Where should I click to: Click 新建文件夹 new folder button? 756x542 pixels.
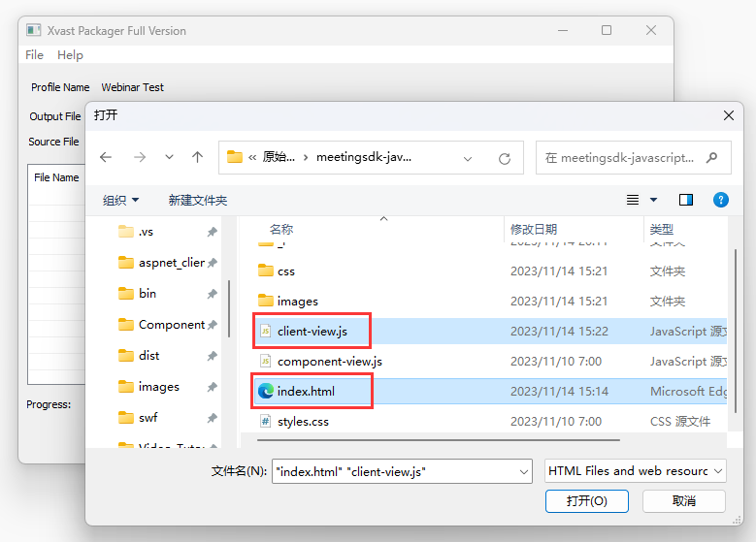pyautogui.click(x=197, y=200)
